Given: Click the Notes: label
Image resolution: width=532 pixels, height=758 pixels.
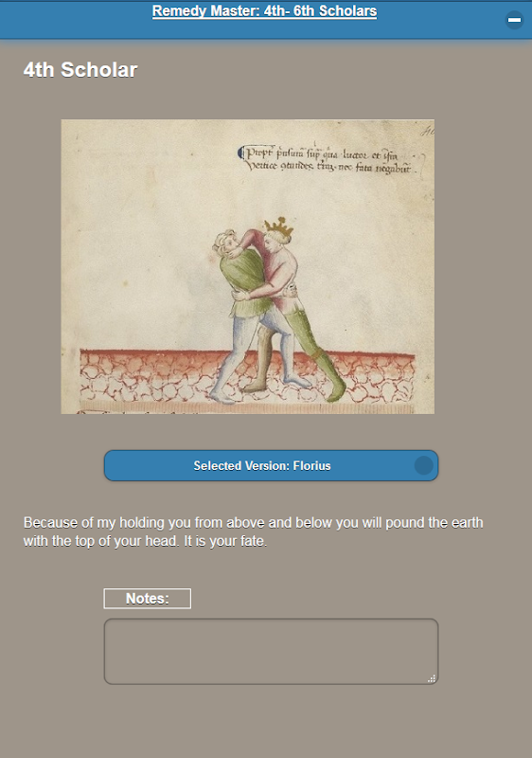Looking at the screenshot, I should click(148, 599).
